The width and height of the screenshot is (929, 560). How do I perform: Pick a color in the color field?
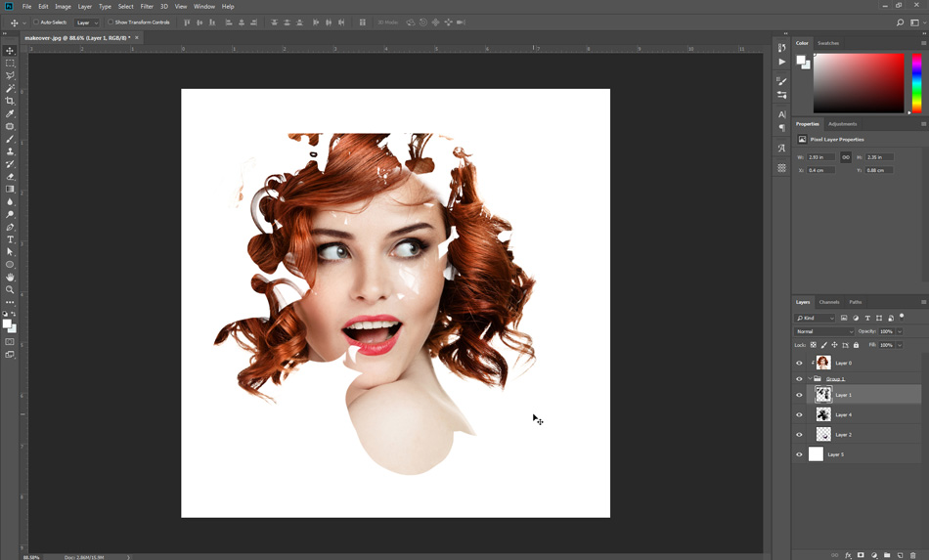(859, 83)
